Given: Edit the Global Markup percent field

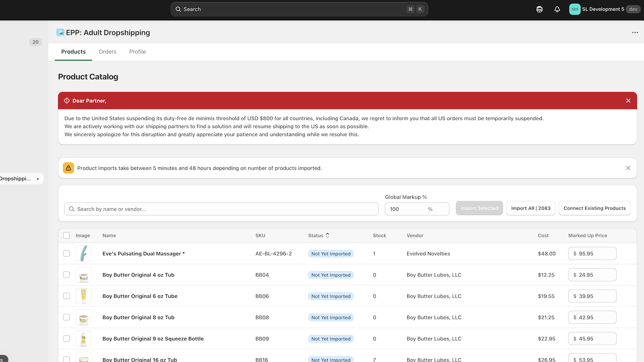Looking at the screenshot, I should (417, 209).
